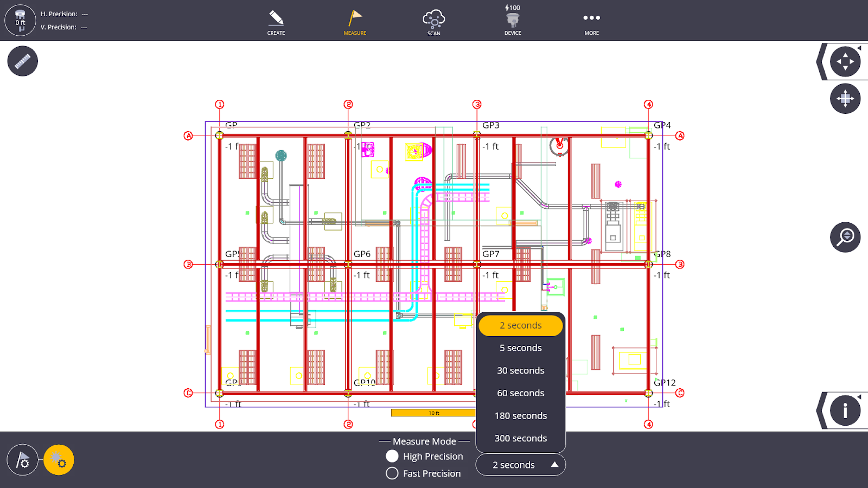
Task: Click the 60 seconds option
Action: [x=520, y=393]
